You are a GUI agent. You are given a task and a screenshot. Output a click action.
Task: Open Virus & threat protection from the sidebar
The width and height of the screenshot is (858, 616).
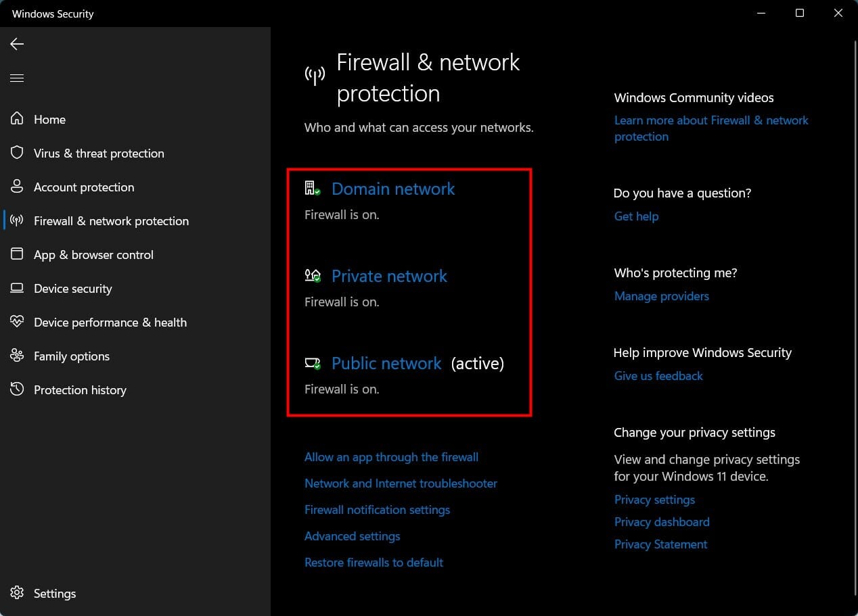click(x=99, y=153)
